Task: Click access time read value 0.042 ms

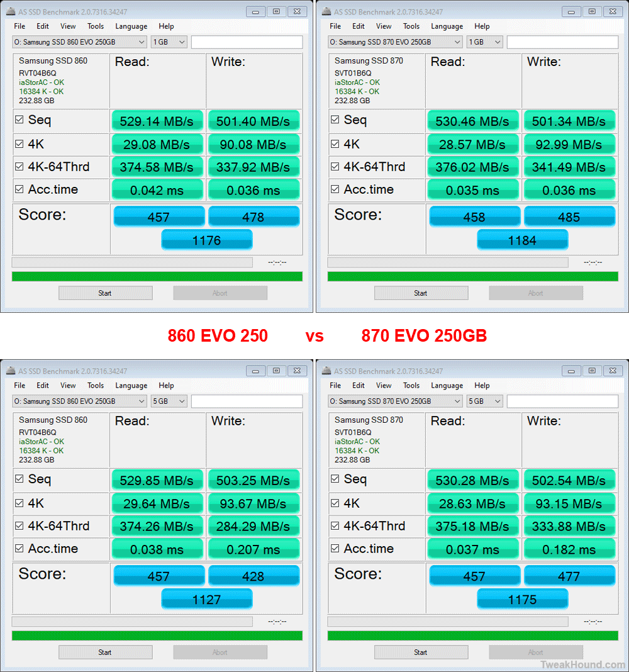Action: 157,190
